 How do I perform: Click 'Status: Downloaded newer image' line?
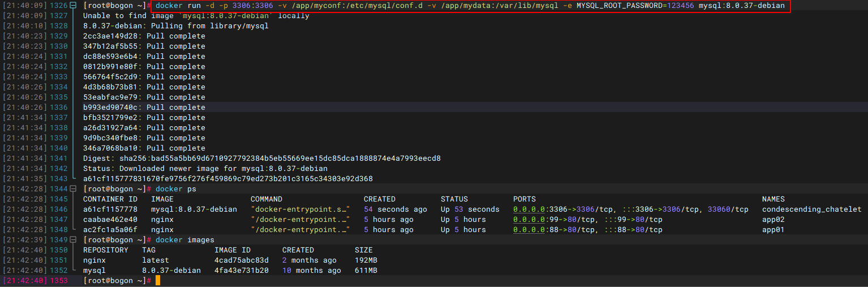pyautogui.click(x=205, y=169)
